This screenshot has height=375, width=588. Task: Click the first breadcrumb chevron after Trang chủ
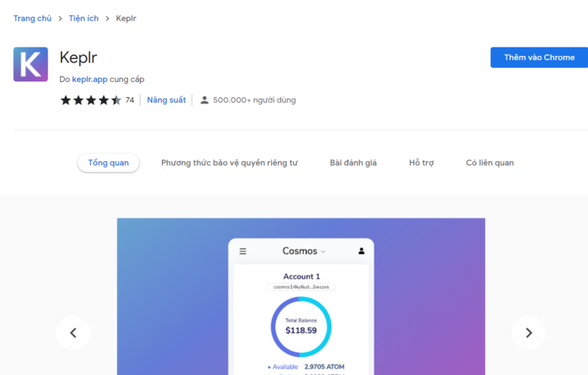(x=59, y=18)
